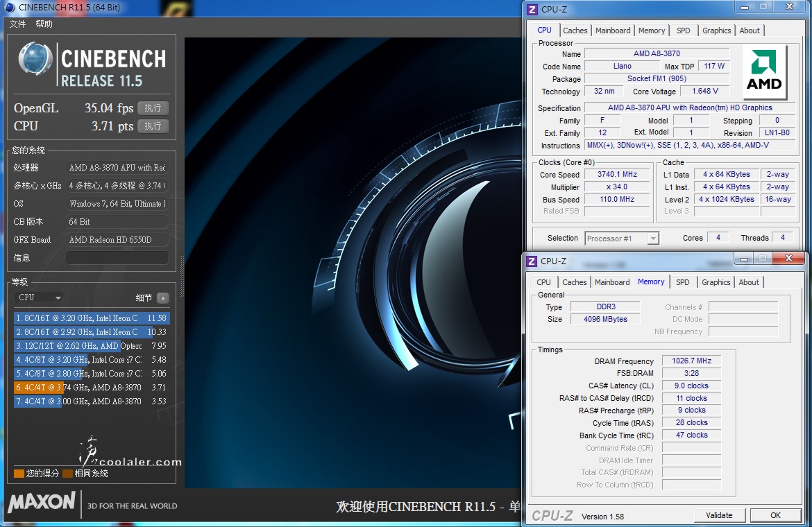Select ranking row 1. 8C/16T @ 3.20 GHz Intel Xeon
812x527 pixels.
coord(92,318)
